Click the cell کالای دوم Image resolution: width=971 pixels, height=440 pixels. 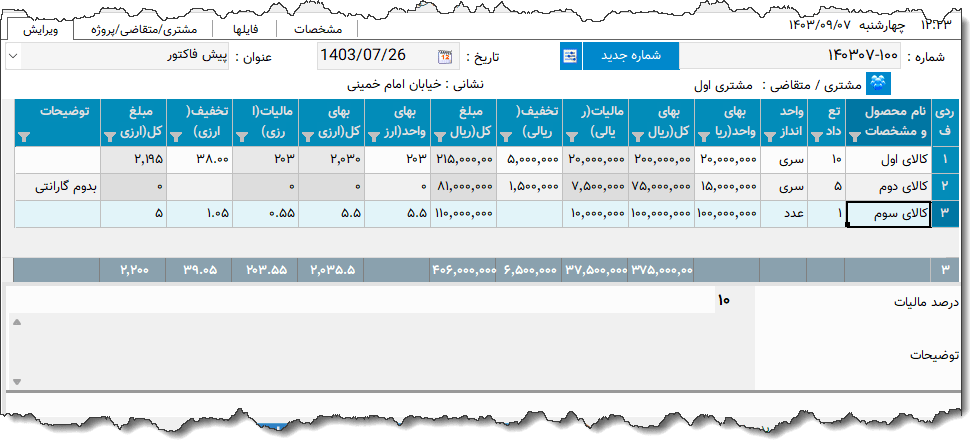tap(889, 187)
